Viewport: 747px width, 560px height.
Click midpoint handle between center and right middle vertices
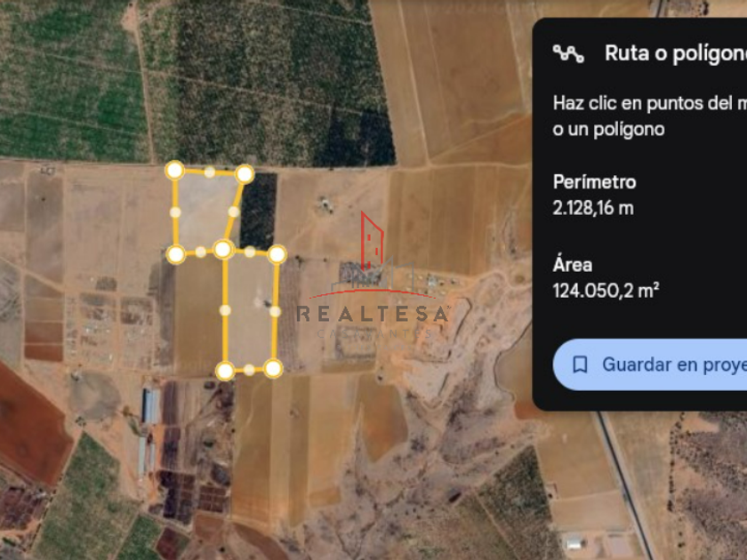(250, 252)
